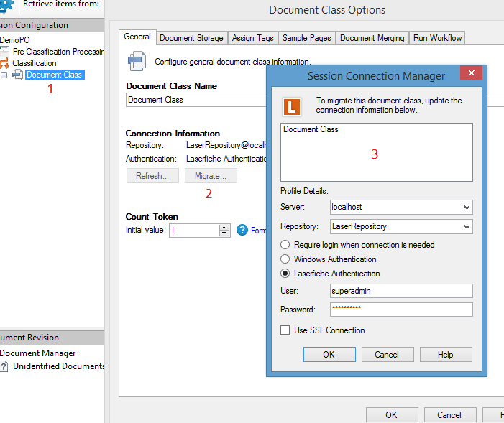Click the Initial value number field
This screenshot has height=423, width=504.
pyautogui.click(x=194, y=231)
